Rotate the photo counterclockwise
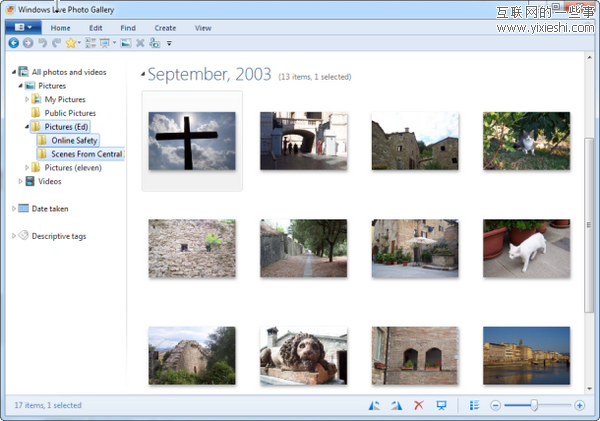This screenshot has width=600, height=421. pos(375,405)
